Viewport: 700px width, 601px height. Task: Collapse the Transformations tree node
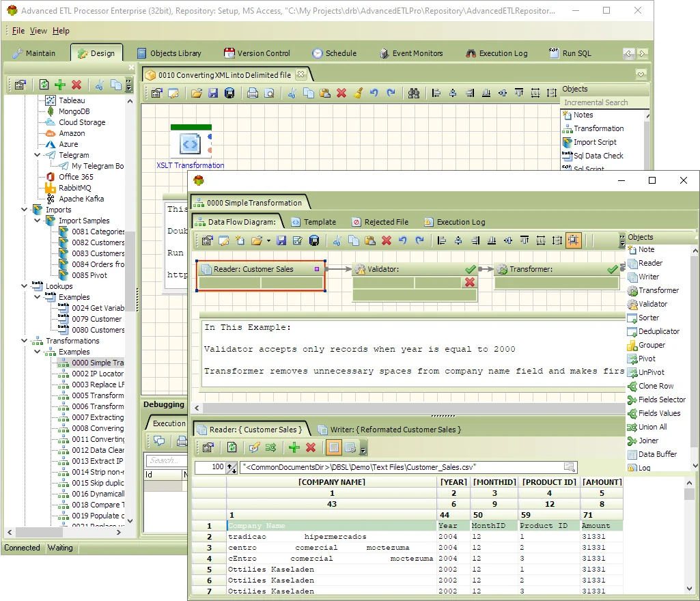point(24,341)
